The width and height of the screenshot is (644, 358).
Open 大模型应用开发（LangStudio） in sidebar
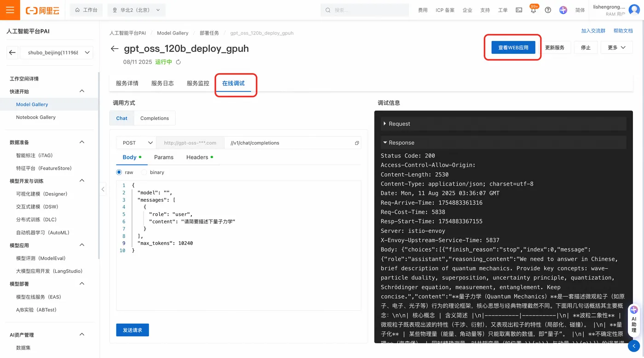point(49,271)
